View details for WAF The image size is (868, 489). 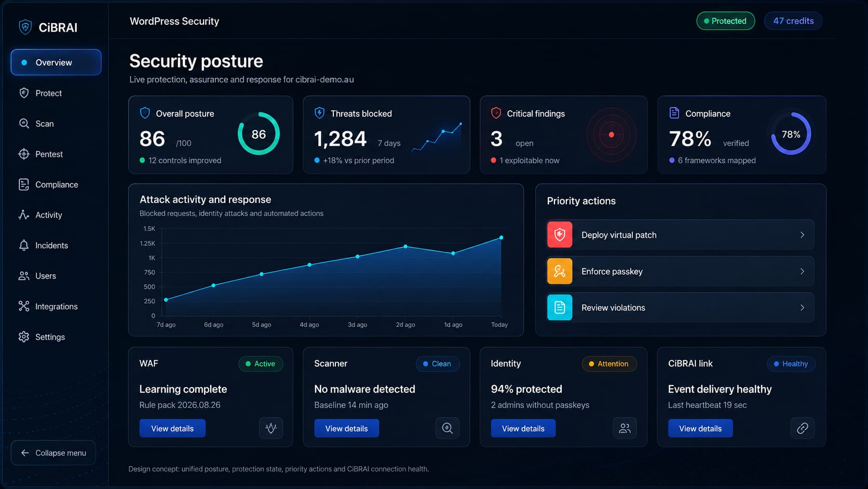pos(172,428)
